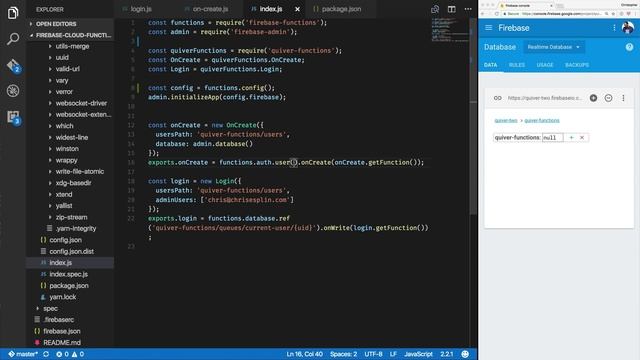The image size is (640, 360).
Task: Change the Spaces: 2 indentation setting
Action: point(343,354)
